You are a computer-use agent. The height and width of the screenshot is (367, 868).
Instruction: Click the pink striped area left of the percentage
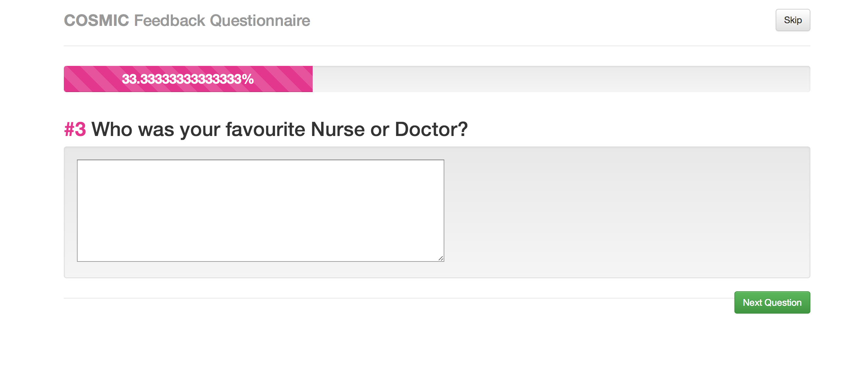pos(91,79)
